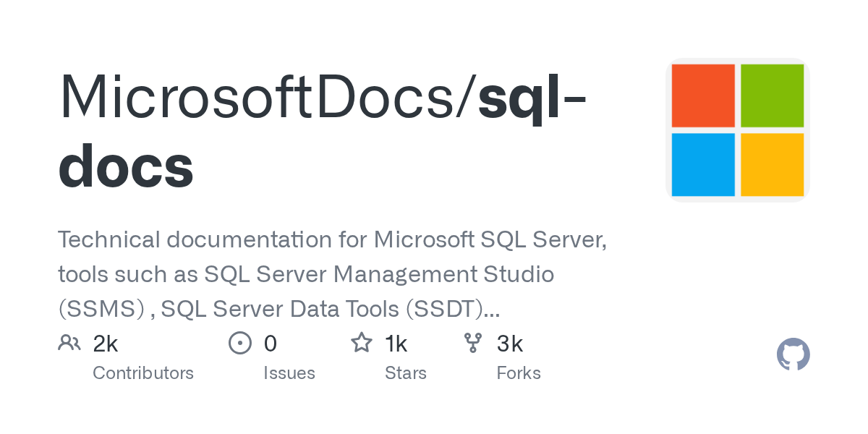This screenshot has width=868, height=434.
Task: Click the 3k Forks count
Action: pyautogui.click(x=510, y=343)
